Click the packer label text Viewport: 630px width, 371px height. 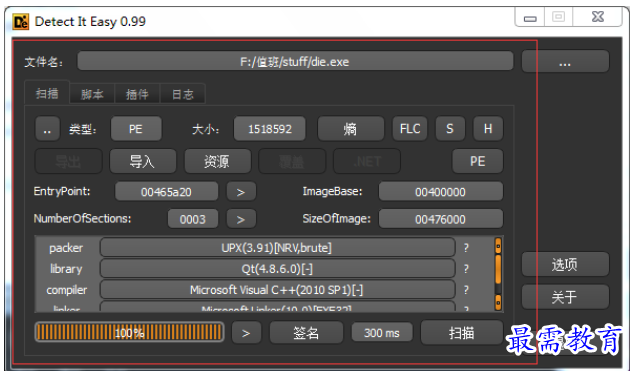click(x=66, y=248)
